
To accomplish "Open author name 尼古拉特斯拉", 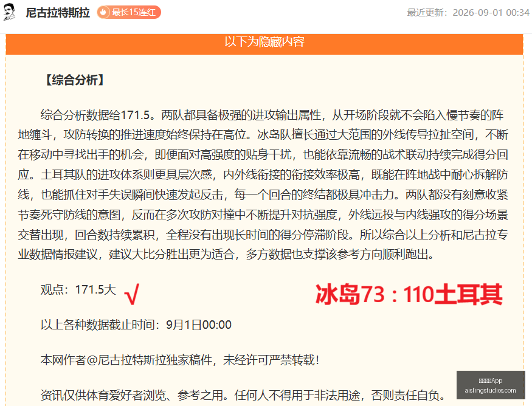I will pyautogui.click(x=58, y=13).
